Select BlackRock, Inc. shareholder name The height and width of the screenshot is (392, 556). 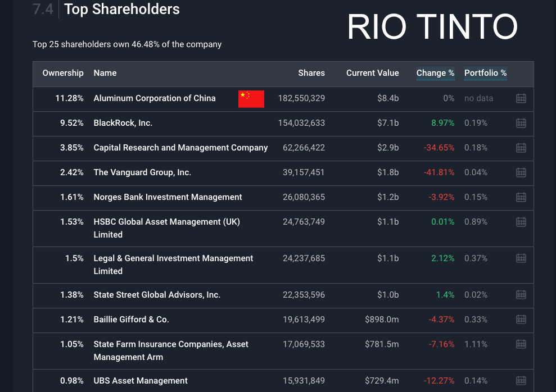[123, 123]
